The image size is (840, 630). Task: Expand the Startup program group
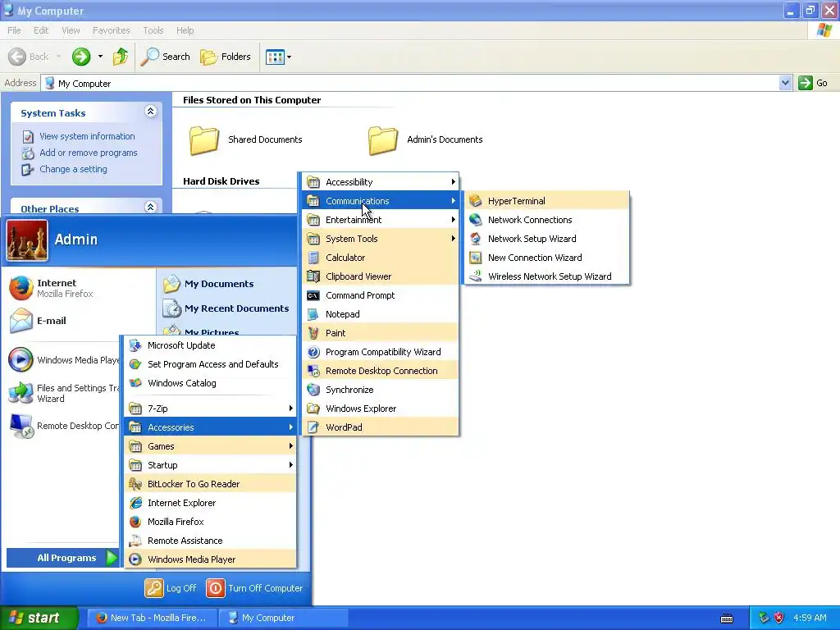click(x=210, y=465)
